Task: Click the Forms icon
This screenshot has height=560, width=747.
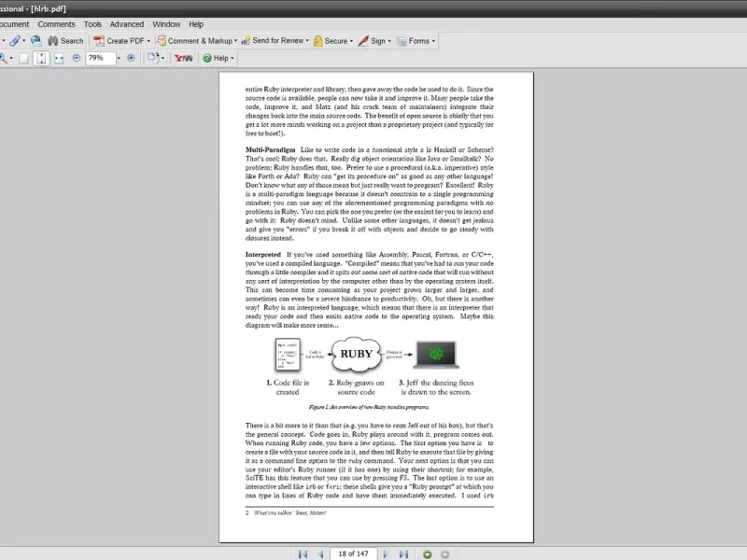Action: pyautogui.click(x=402, y=41)
